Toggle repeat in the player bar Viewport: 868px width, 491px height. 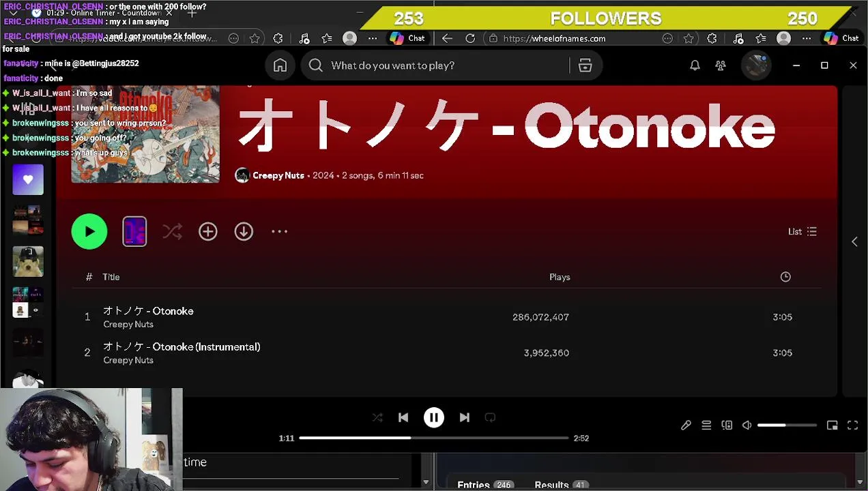click(490, 417)
